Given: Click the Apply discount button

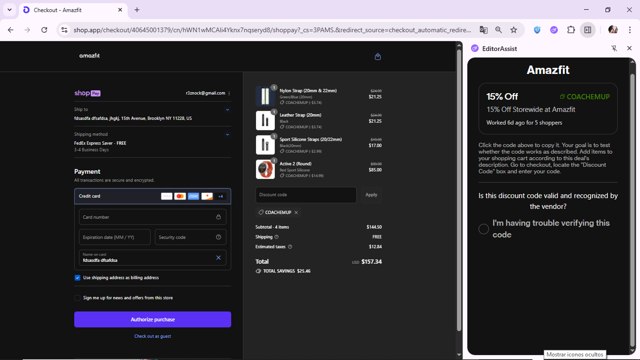Looking at the screenshot, I should click(371, 195).
